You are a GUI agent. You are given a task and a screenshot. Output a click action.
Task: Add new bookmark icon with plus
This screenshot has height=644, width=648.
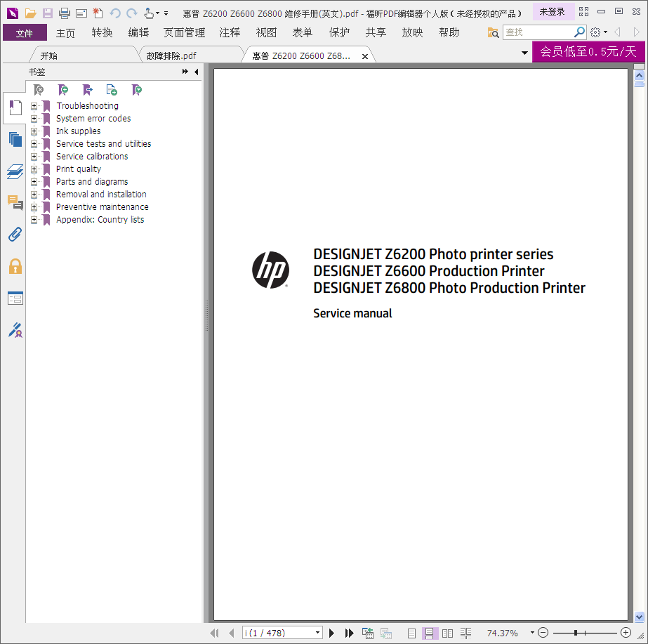click(x=62, y=90)
